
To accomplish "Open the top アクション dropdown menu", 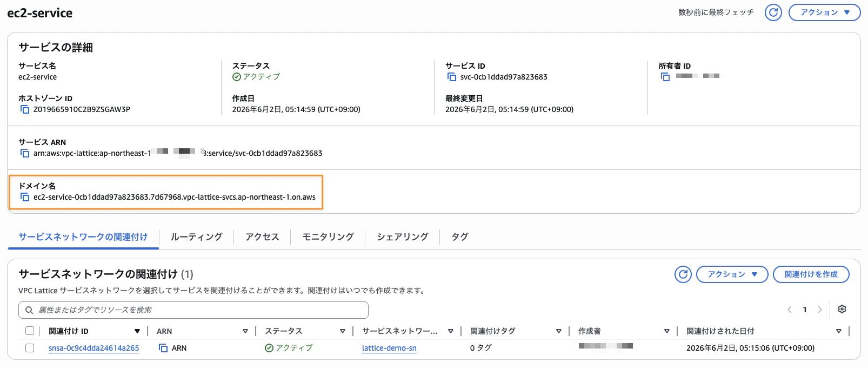I will tap(824, 12).
